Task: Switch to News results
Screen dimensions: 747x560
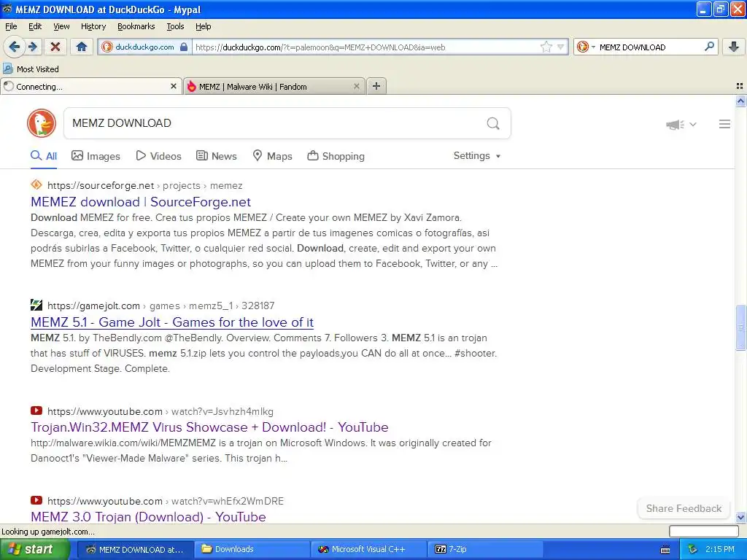Action: pos(216,156)
